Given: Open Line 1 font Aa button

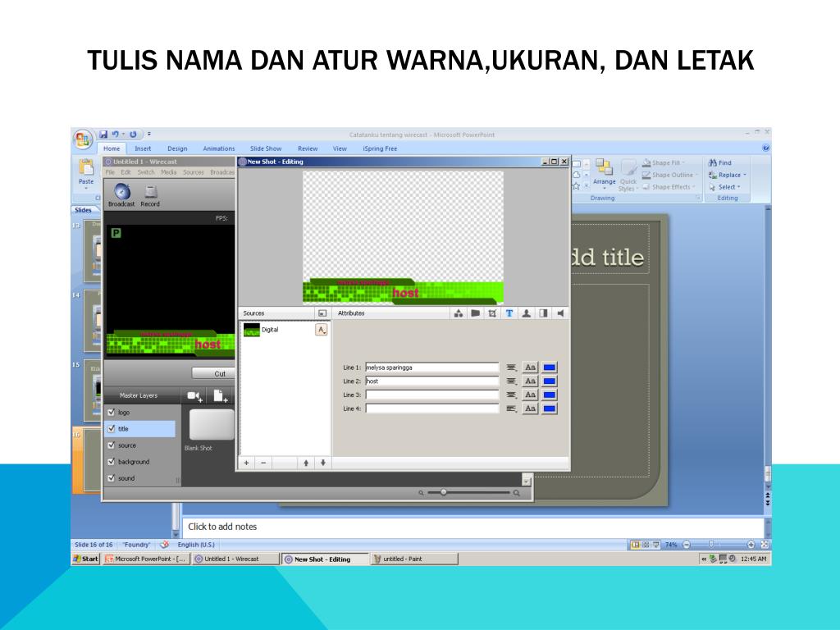Looking at the screenshot, I should tap(530, 367).
